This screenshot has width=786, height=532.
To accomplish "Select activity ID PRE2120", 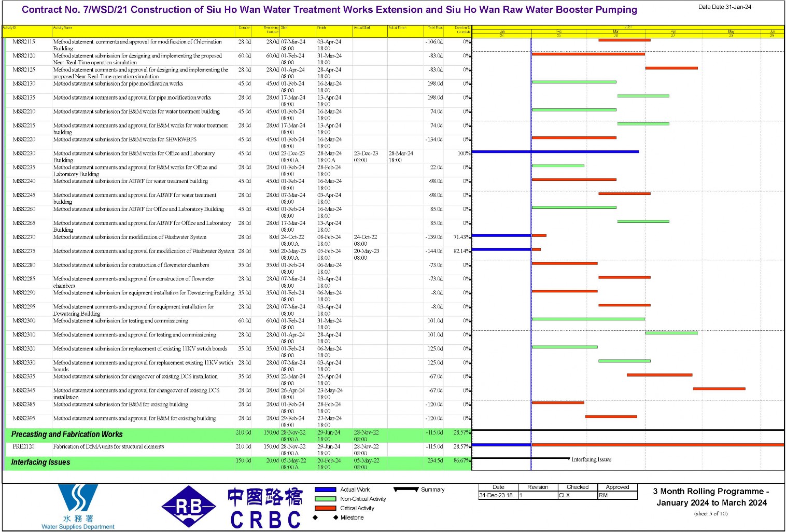I will point(24,446).
